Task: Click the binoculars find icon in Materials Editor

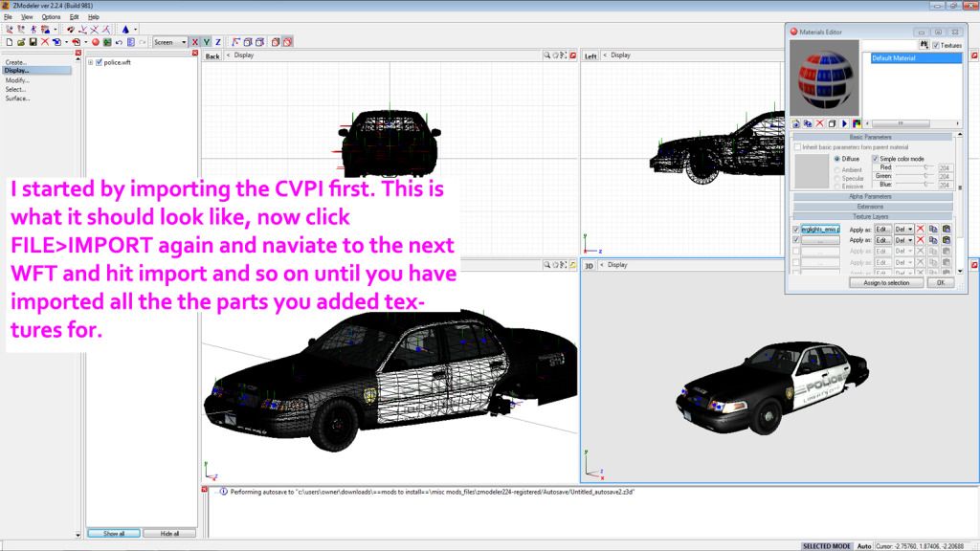Action: 924,45
